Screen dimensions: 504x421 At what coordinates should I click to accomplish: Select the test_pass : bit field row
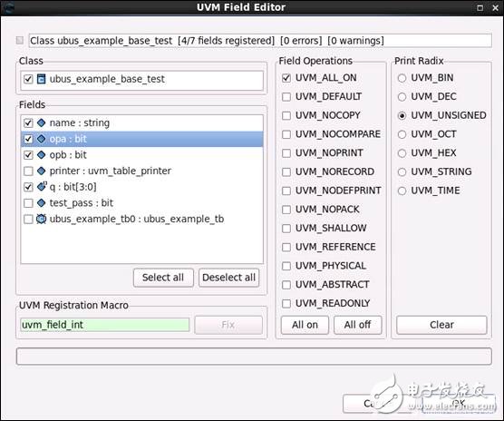(142, 203)
